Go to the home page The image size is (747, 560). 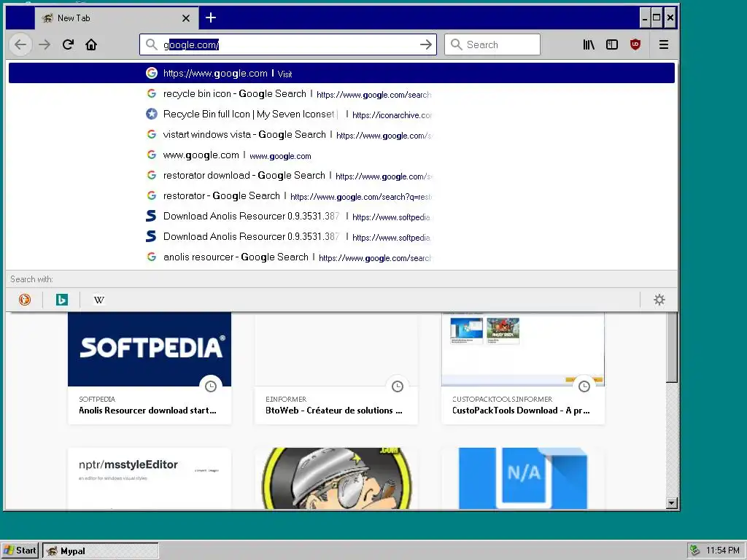pyautogui.click(x=91, y=44)
